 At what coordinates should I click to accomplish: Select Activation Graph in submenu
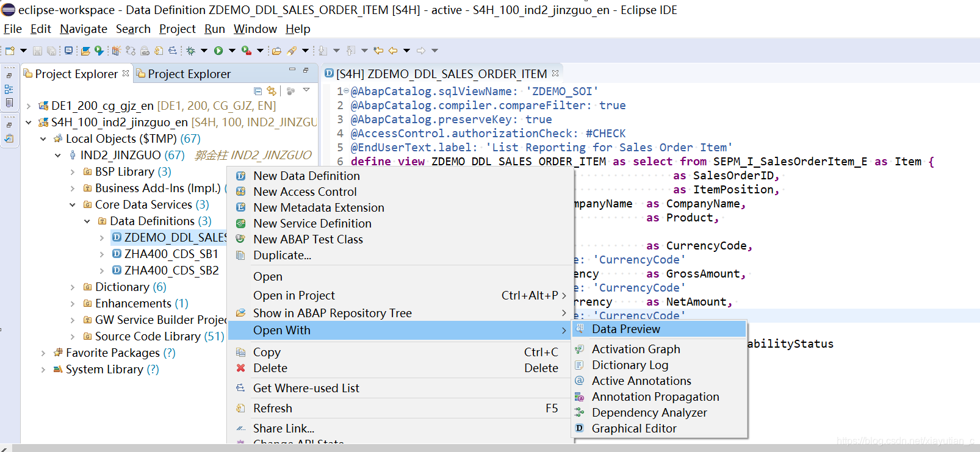(660, 349)
